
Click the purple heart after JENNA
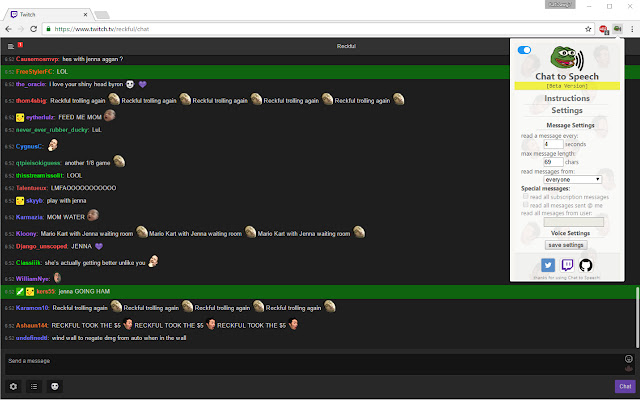(x=98, y=246)
